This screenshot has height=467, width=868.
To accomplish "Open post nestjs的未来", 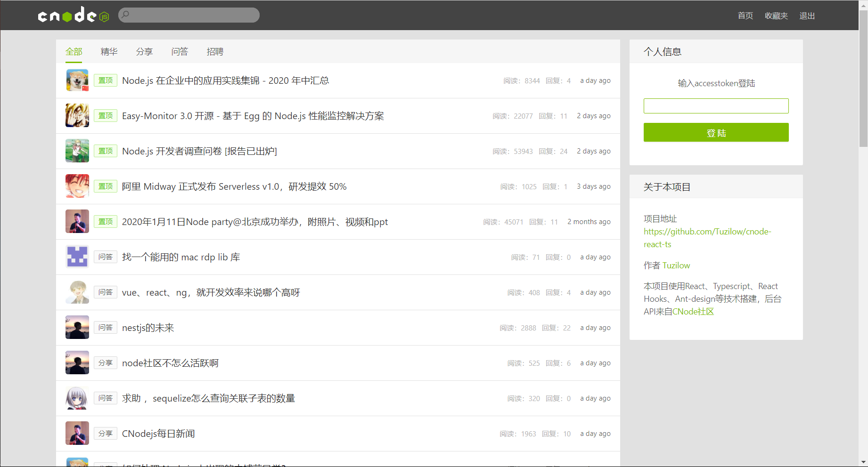I will [148, 328].
